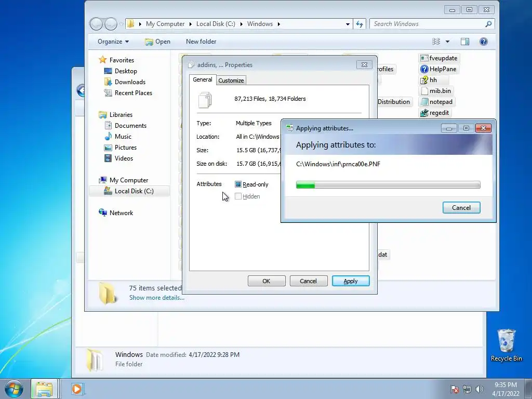532x399 pixels.
Task: Select the hh help file icon
Action: click(x=424, y=80)
